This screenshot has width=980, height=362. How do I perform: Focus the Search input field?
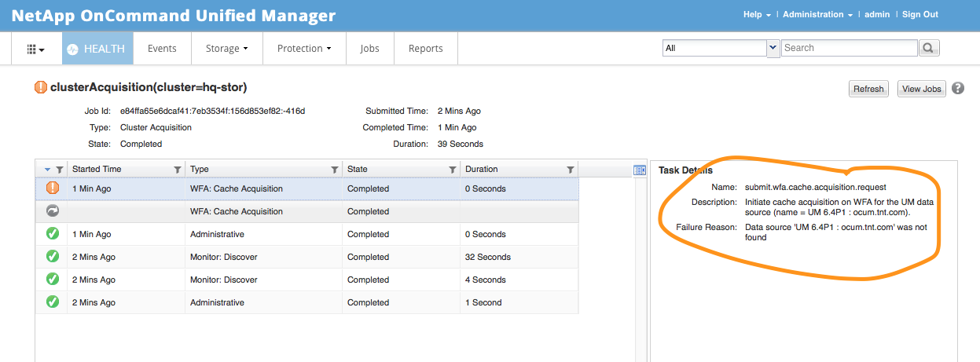[849, 48]
